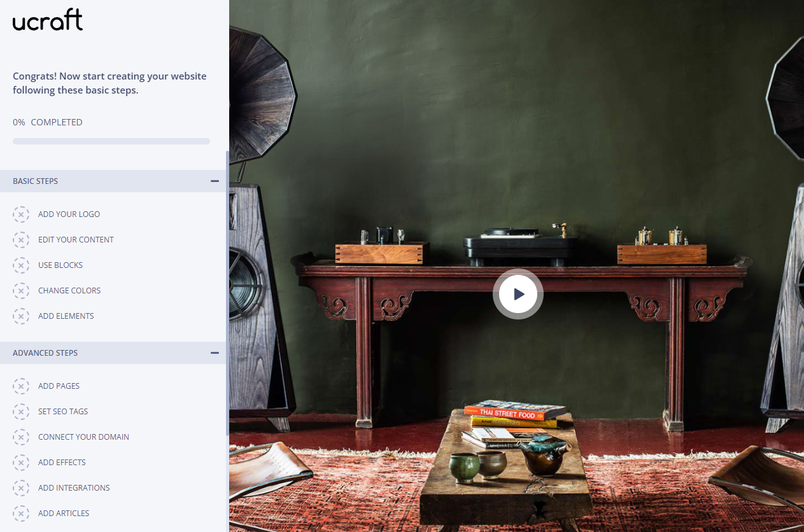Click the status icon next to Add Elements
804x532 pixels.
[21, 316]
